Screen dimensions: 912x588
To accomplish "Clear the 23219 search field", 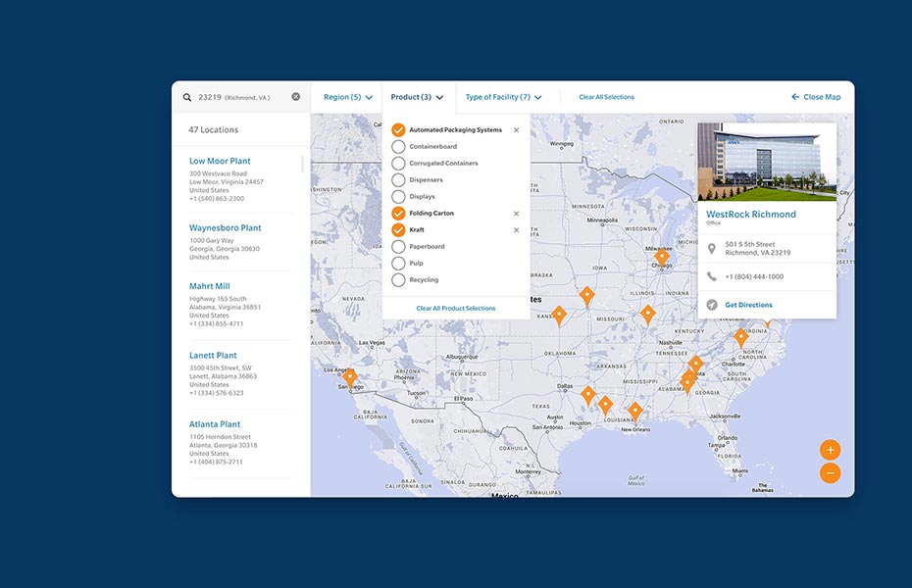I will [295, 97].
